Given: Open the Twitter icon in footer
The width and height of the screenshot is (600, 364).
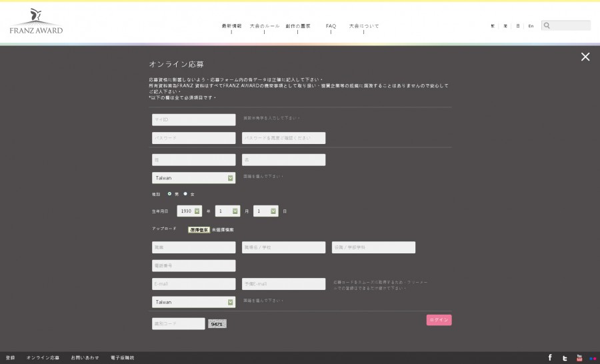Looking at the screenshot, I should [565, 358].
